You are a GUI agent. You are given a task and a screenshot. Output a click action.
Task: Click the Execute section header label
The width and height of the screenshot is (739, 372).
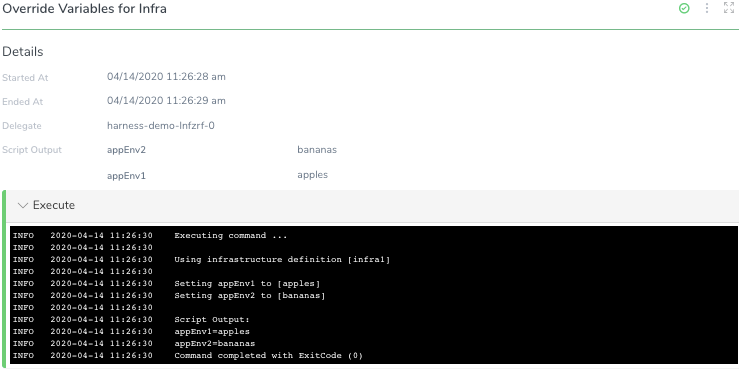pyautogui.click(x=54, y=205)
